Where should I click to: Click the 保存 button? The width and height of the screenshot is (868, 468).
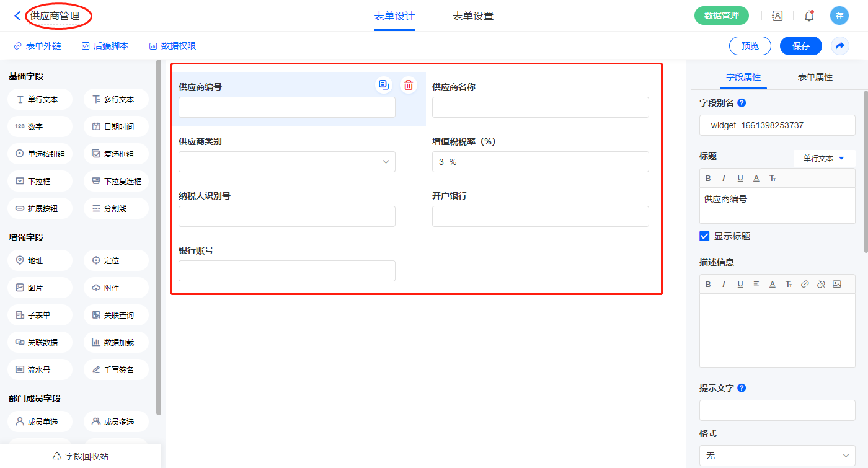pyautogui.click(x=800, y=46)
